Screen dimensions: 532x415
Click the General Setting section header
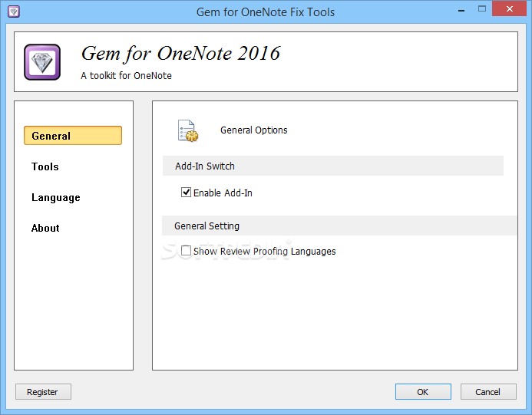tap(339, 226)
